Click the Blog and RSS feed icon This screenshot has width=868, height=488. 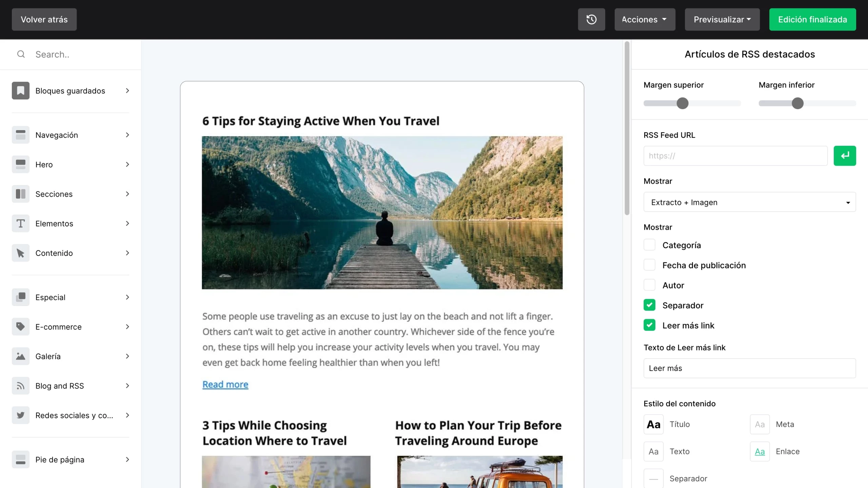pos(20,386)
